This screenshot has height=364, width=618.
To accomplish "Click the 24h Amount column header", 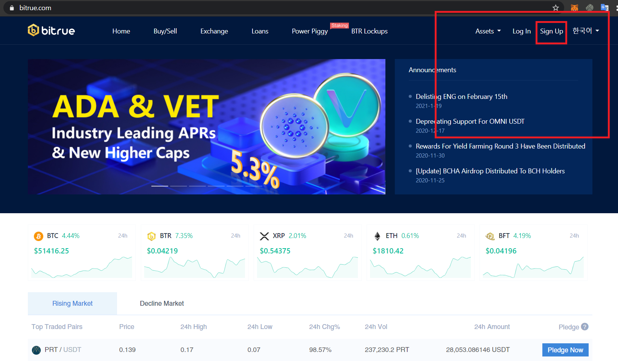I will (x=492, y=327).
